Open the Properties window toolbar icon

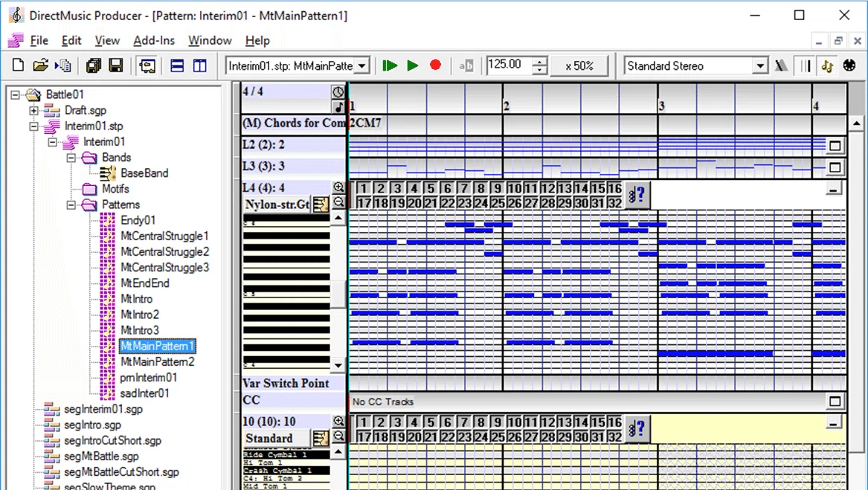(147, 66)
